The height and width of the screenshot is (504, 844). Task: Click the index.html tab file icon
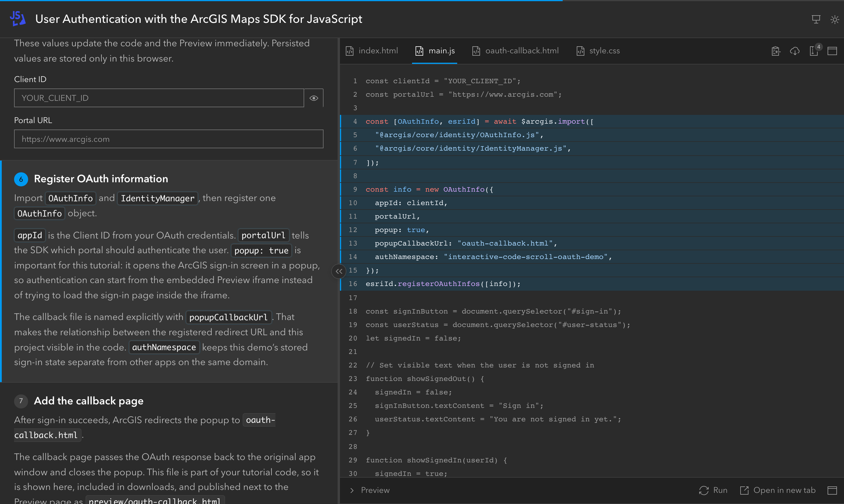tap(350, 51)
